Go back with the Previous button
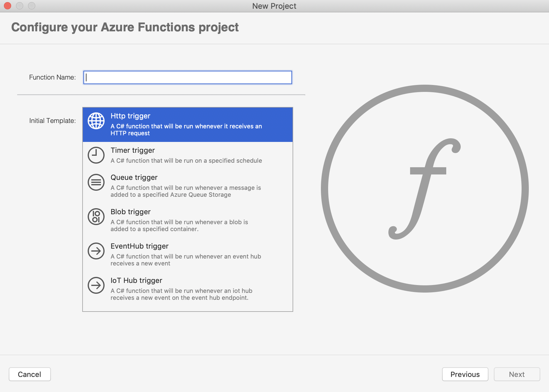Viewport: 549px width, 392px height. (465, 374)
